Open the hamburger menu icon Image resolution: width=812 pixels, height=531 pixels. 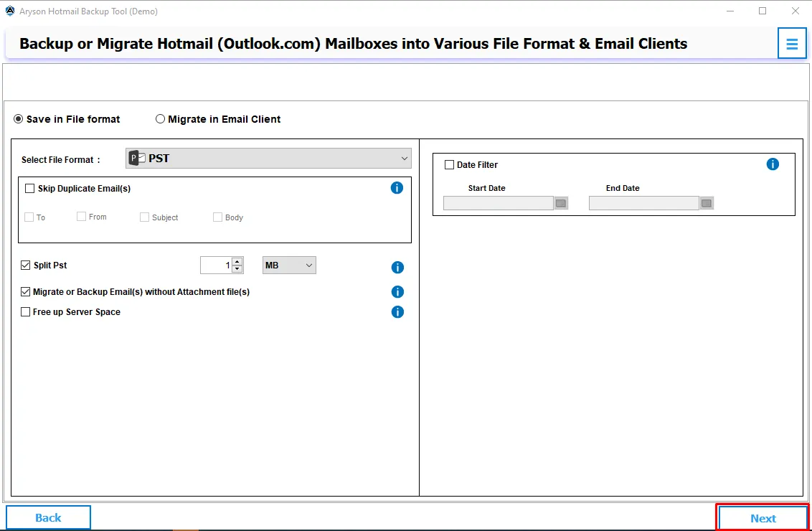(x=792, y=44)
